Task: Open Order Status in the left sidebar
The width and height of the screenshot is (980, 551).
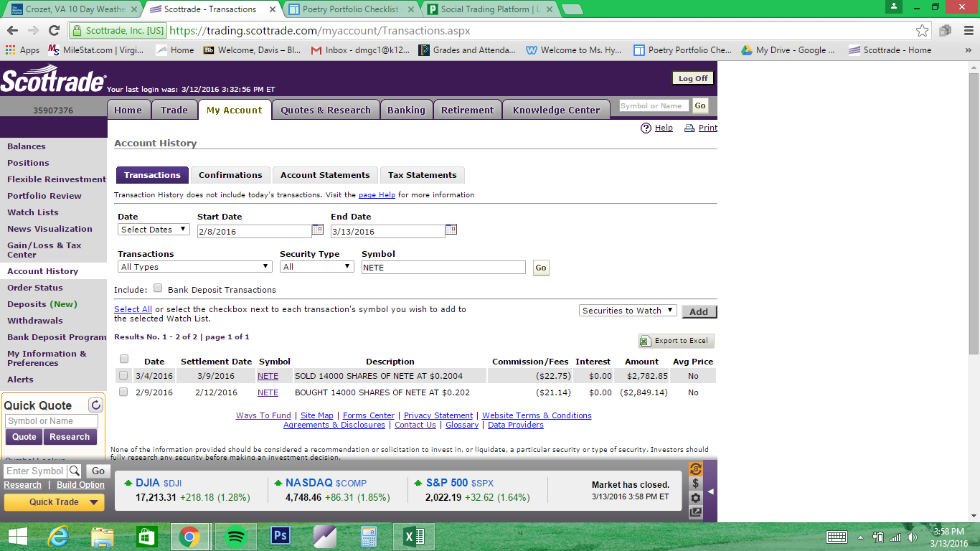Action: 35,288
